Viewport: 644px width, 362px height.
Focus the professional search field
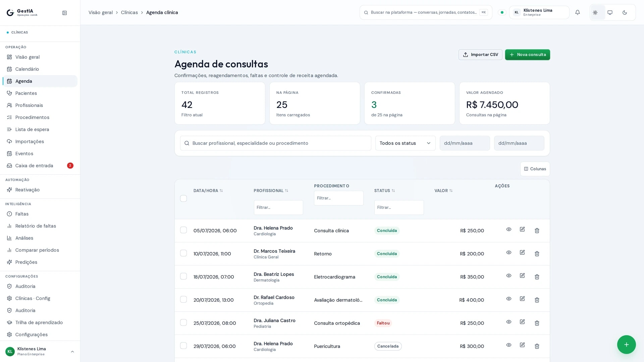[275, 143]
